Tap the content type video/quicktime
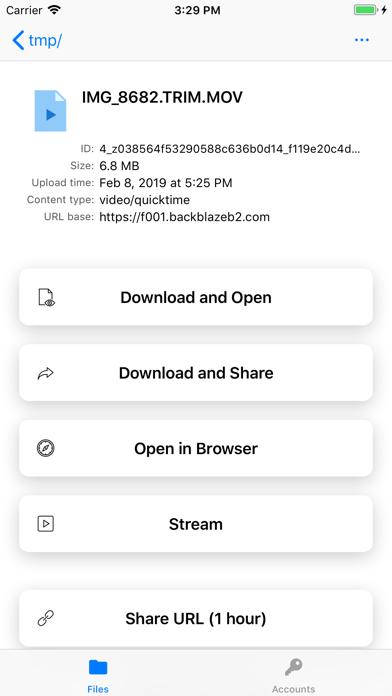The width and height of the screenshot is (392, 696). (144, 200)
